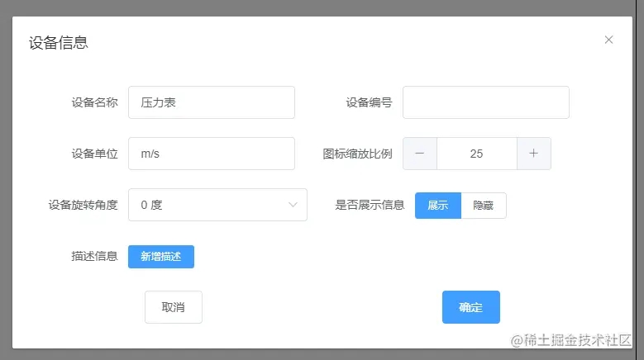
Task: Open the 设备旋转角度 dropdown showing 0 度
Action: (217, 205)
